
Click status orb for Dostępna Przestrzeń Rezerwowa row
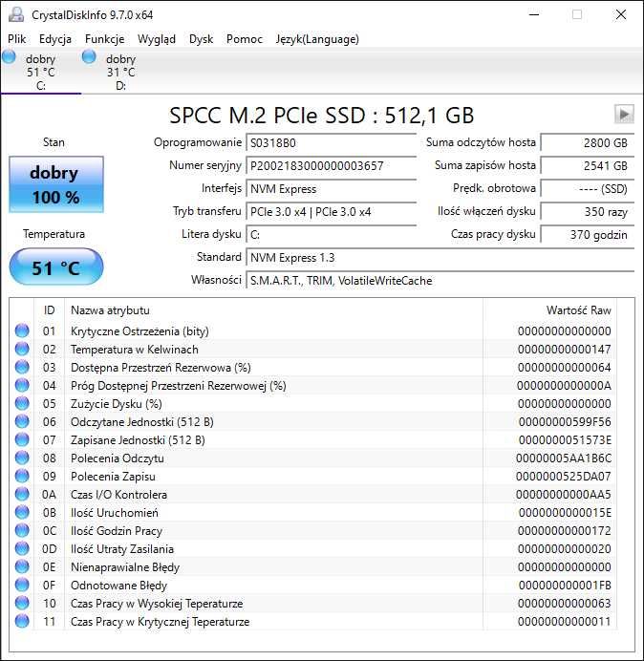[22, 367]
